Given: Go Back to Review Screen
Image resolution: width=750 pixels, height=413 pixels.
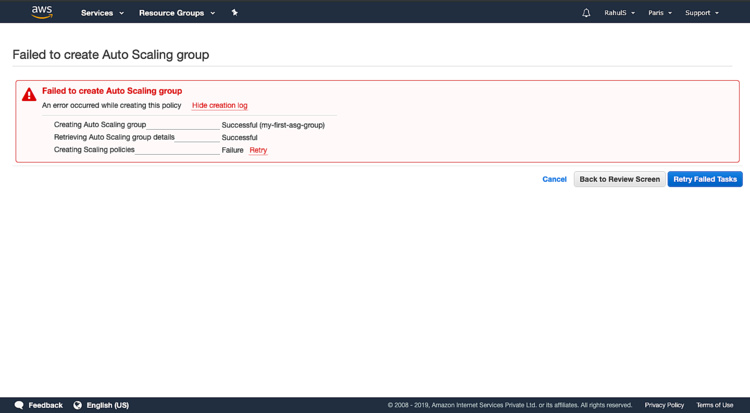Looking at the screenshot, I should pyautogui.click(x=619, y=179).
